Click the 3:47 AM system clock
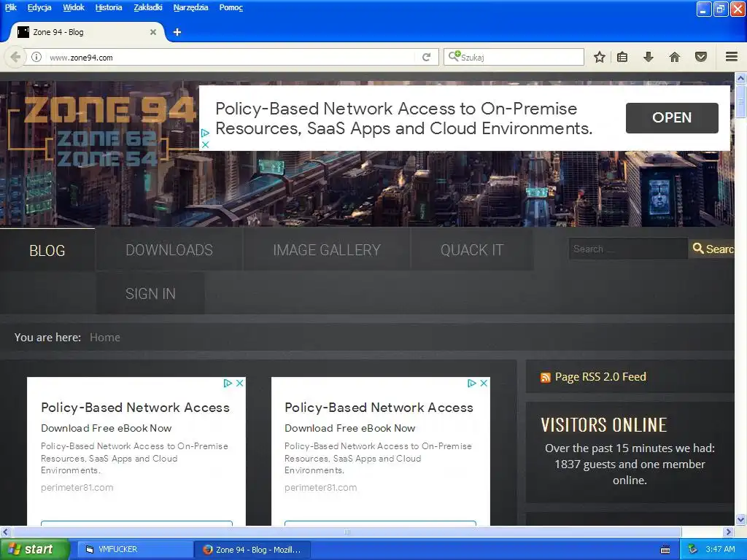This screenshot has width=747, height=560. tap(720, 549)
